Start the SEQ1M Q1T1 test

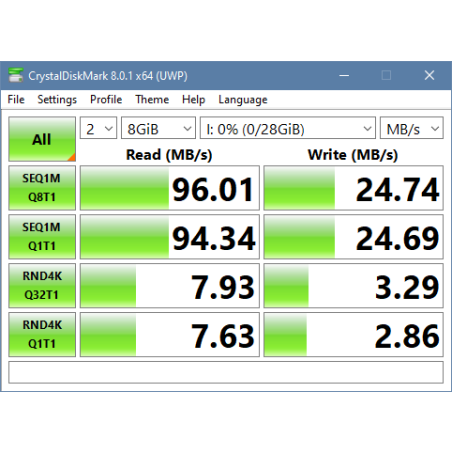[42, 237]
